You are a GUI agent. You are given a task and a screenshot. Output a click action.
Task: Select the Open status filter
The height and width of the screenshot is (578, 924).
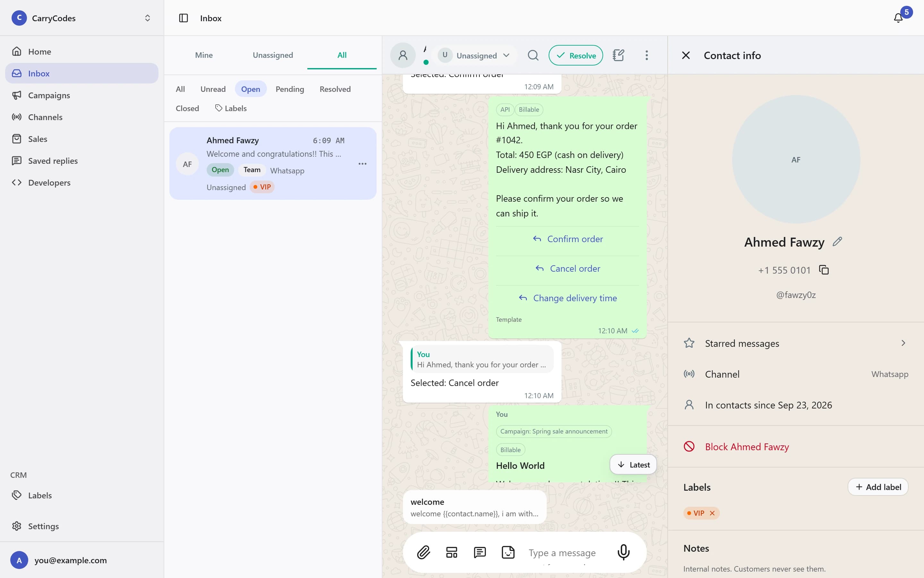coord(251,89)
